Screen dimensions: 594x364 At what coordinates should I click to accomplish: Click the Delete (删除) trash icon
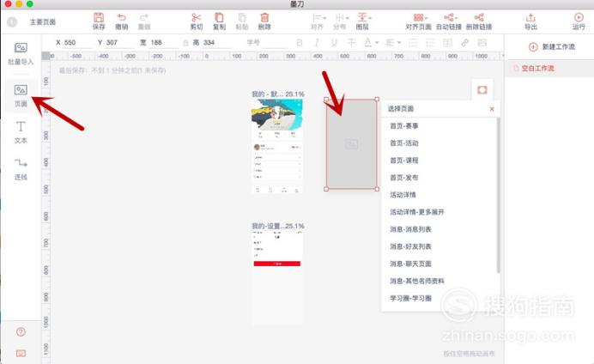coord(264,21)
